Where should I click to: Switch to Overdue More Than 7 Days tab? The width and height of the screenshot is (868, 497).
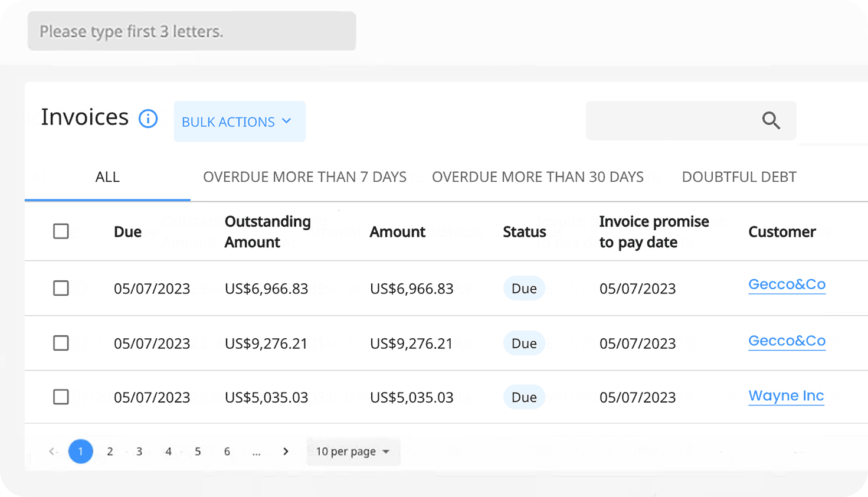tap(304, 177)
